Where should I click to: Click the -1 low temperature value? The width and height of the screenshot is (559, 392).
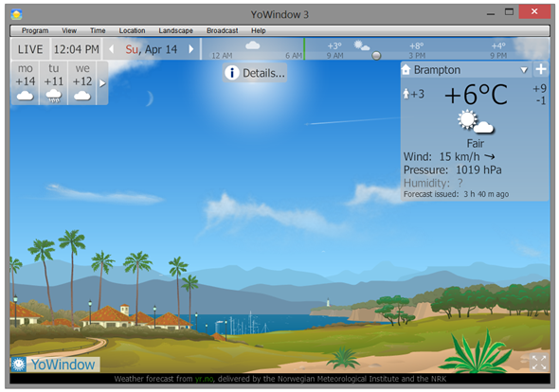tap(541, 100)
